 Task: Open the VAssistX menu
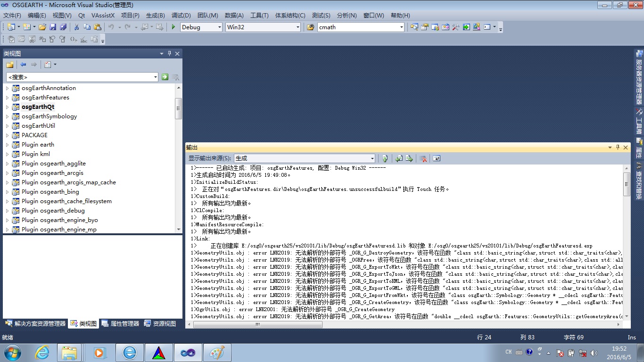coord(103,16)
